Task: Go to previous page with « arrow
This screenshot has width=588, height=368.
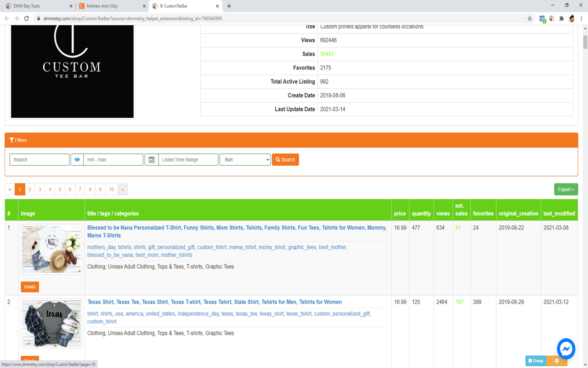Action: tap(10, 190)
